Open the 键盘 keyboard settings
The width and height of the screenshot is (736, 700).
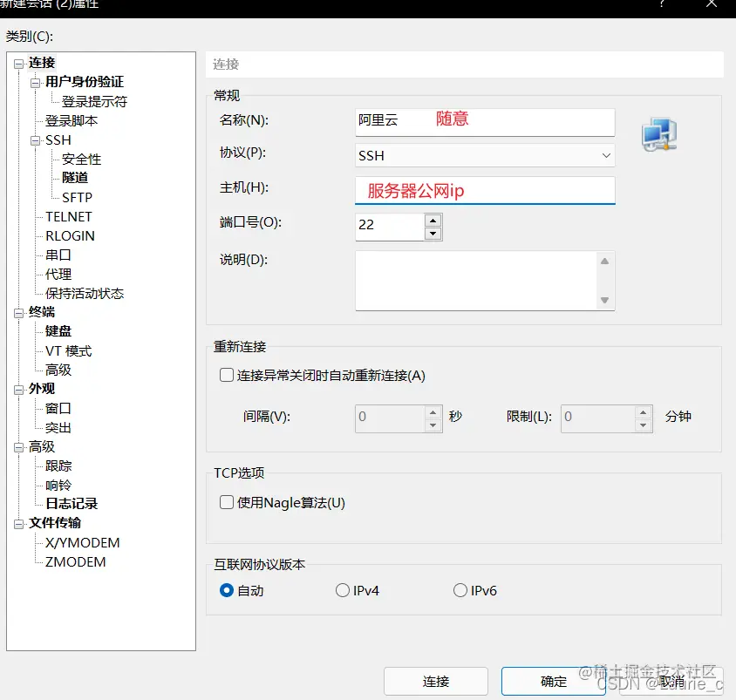[x=58, y=330]
